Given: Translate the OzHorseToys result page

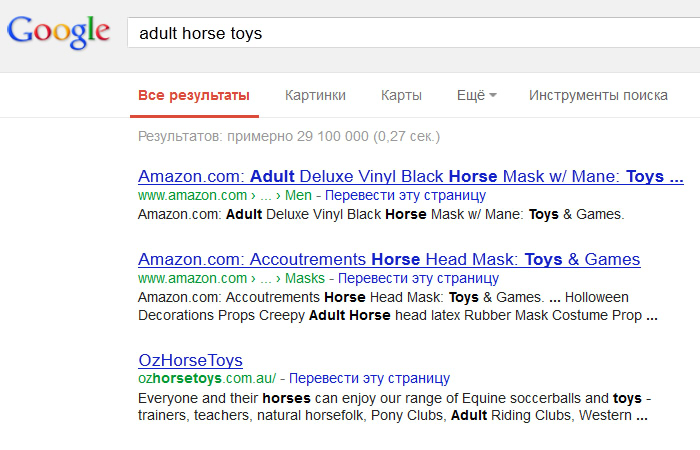Looking at the screenshot, I should pyautogui.click(x=369, y=380).
